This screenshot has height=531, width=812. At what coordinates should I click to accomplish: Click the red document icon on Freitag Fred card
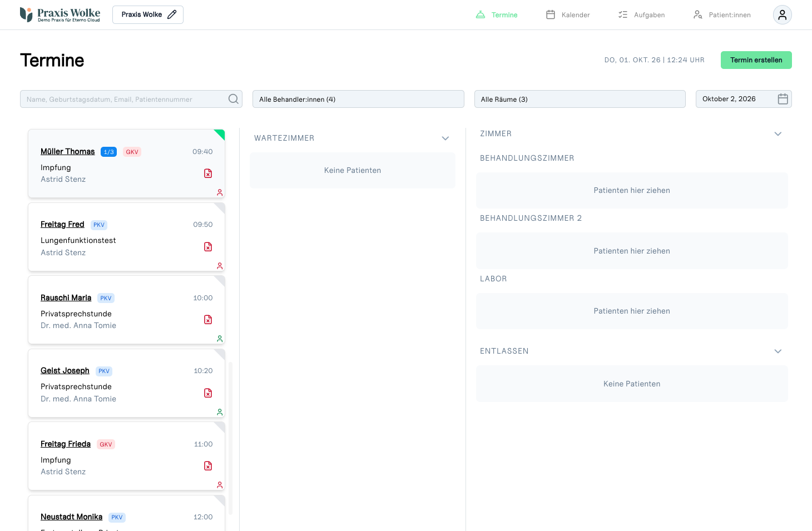click(208, 247)
